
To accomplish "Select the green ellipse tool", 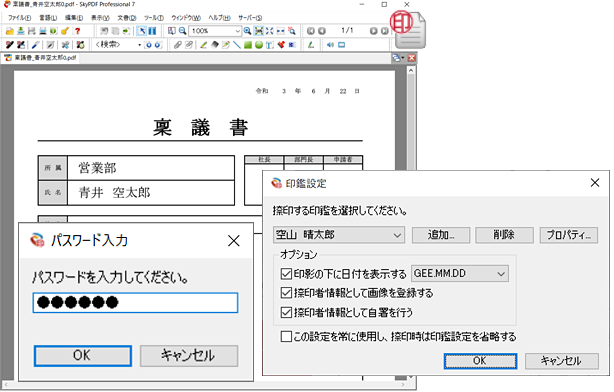I will tap(258, 45).
